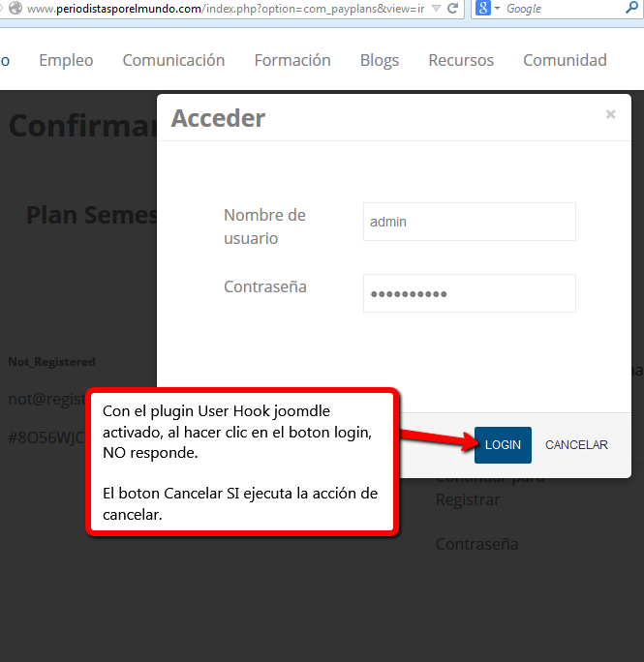Open the Comunicación menu
Viewport: 644px width, 662px height.
point(173,60)
